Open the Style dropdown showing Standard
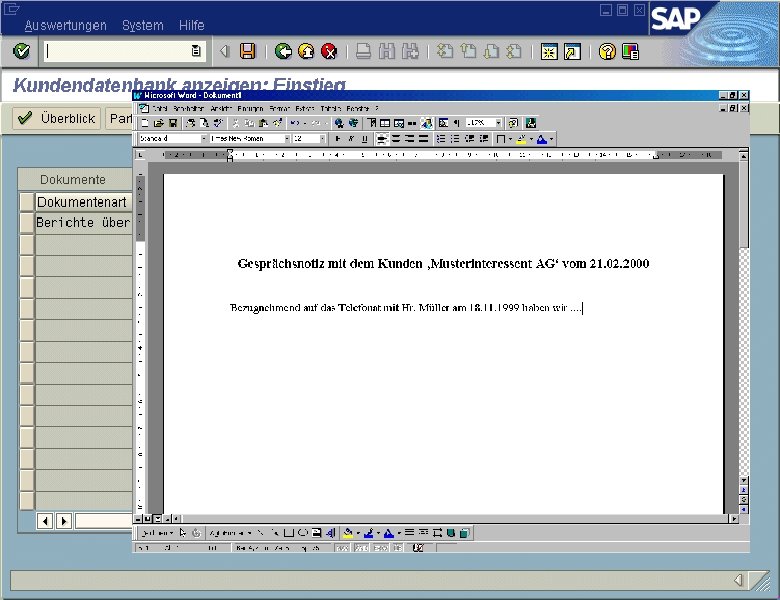The width and height of the screenshot is (780, 600). (x=203, y=138)
